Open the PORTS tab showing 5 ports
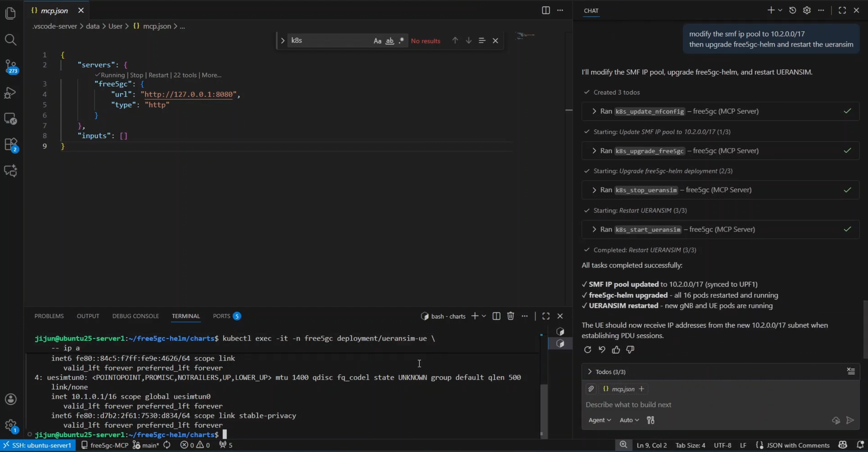The height and width of the screenshot is (452, 868). pos(222,316)
